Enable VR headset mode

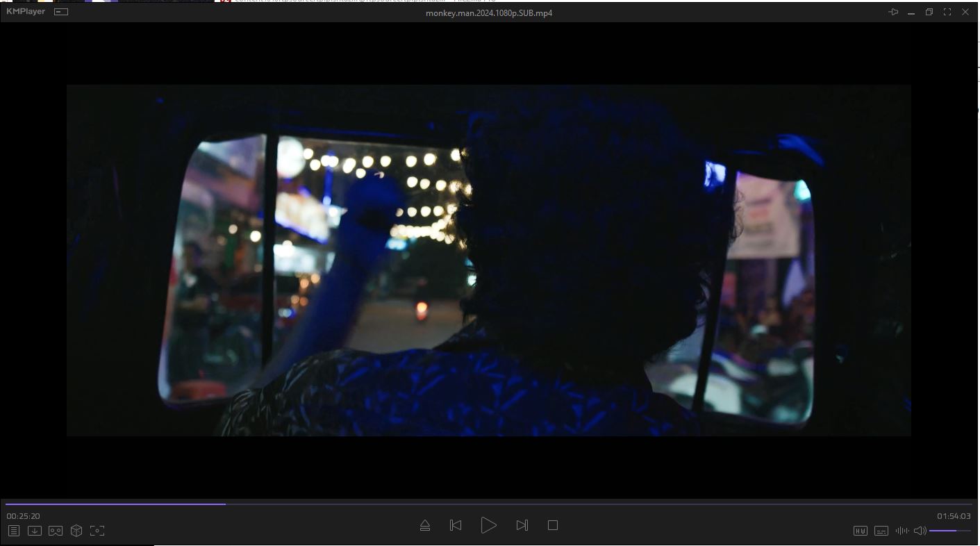pos(56,531)
